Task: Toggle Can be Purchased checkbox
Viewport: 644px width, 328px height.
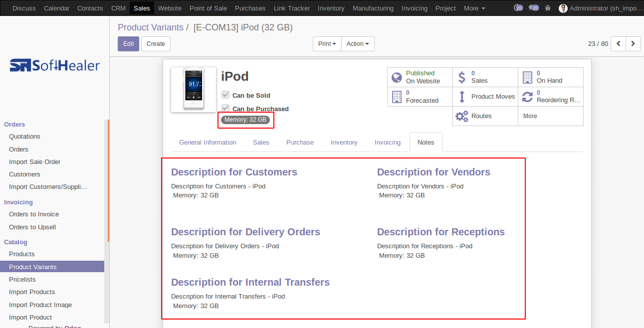Action: [x=225, y=108]
